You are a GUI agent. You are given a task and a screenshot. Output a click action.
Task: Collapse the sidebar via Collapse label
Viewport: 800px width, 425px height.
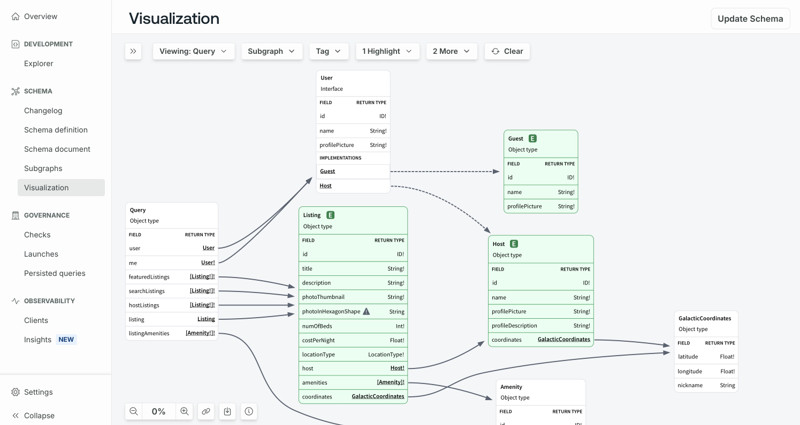(x=39, y=416)
